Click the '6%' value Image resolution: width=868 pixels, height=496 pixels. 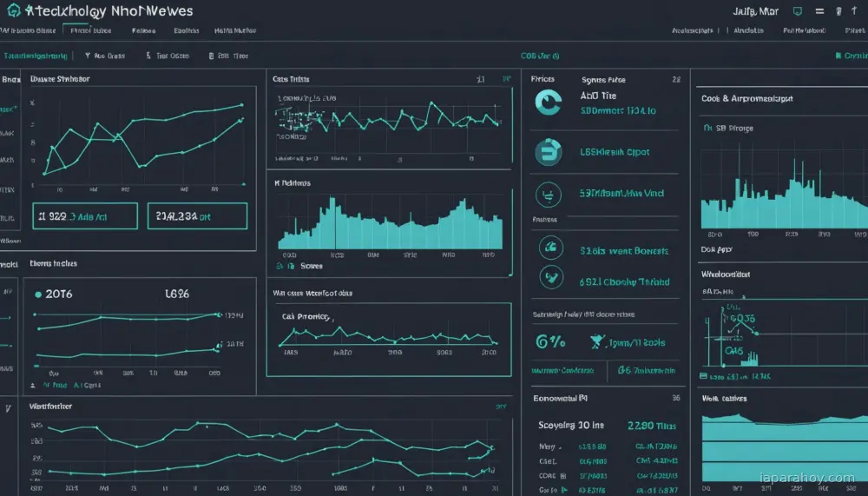(550, 341)
